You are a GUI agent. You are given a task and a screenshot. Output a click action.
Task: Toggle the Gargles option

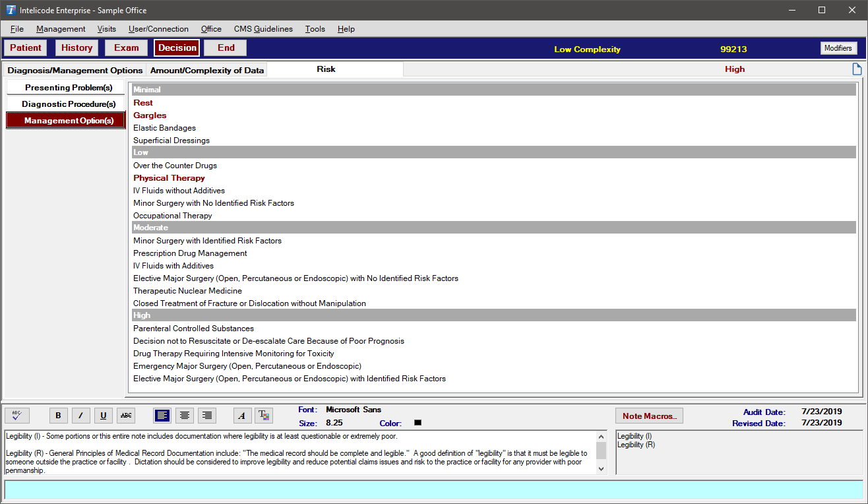pos(150,115)
